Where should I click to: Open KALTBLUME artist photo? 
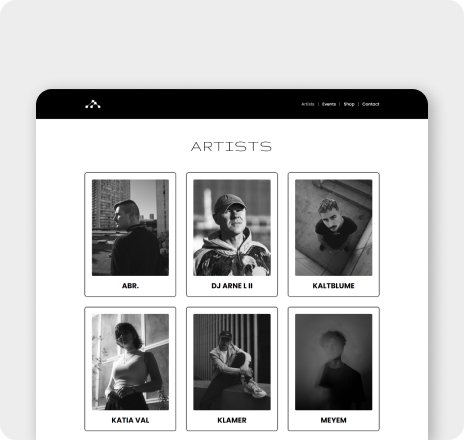coord(334,228)
